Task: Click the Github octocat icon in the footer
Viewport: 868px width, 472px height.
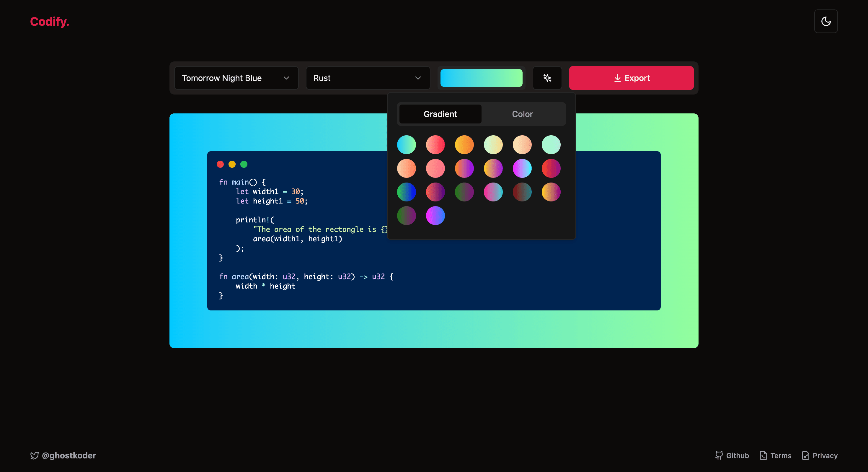Action: [719, 455]
